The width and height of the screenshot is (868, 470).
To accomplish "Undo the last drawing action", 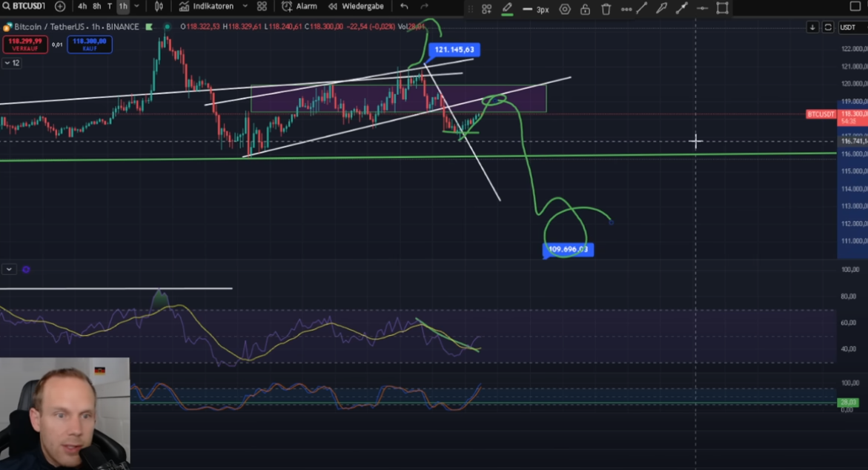I will click(404, 7).
